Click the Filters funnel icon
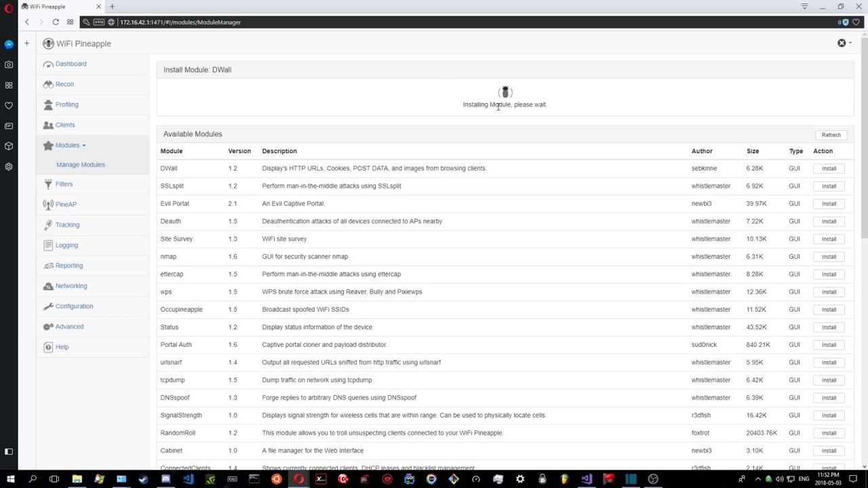 click(x=48, y=184)
